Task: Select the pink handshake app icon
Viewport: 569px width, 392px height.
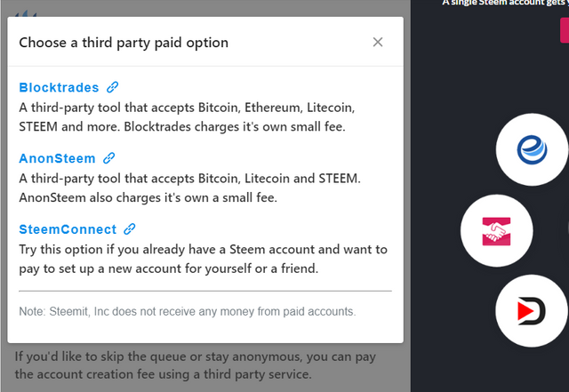Action: pos(495,230)
